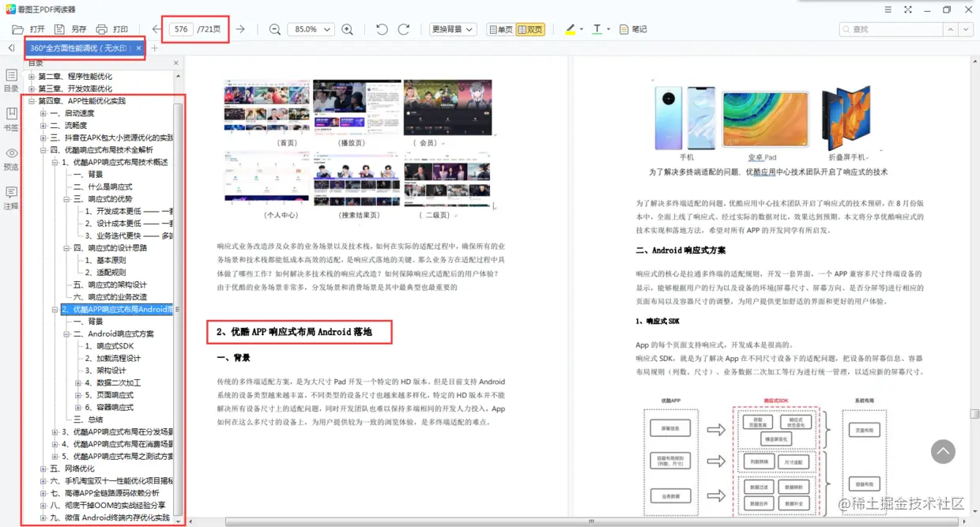Rotate page counterclockwise
The height and width of the screenshot is (527, 980).
pyautogui.click(x=382, y=29)
